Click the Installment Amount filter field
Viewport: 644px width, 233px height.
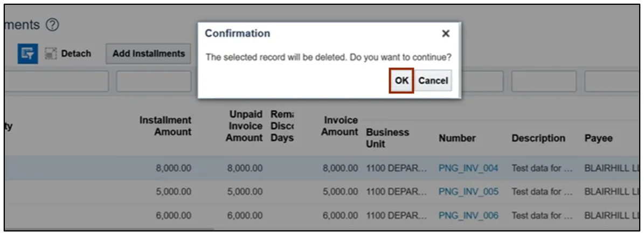(x=154, y=81)
